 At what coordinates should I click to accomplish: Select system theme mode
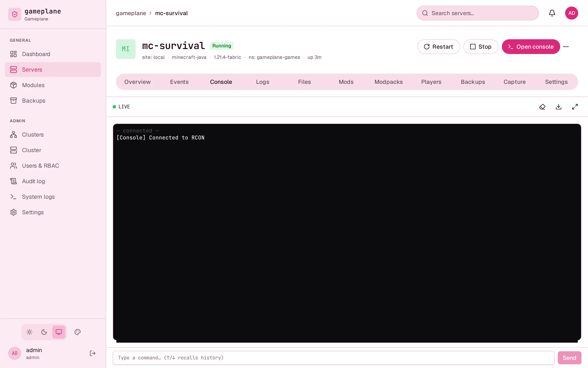pyautogui.click(x=59, y=332)
